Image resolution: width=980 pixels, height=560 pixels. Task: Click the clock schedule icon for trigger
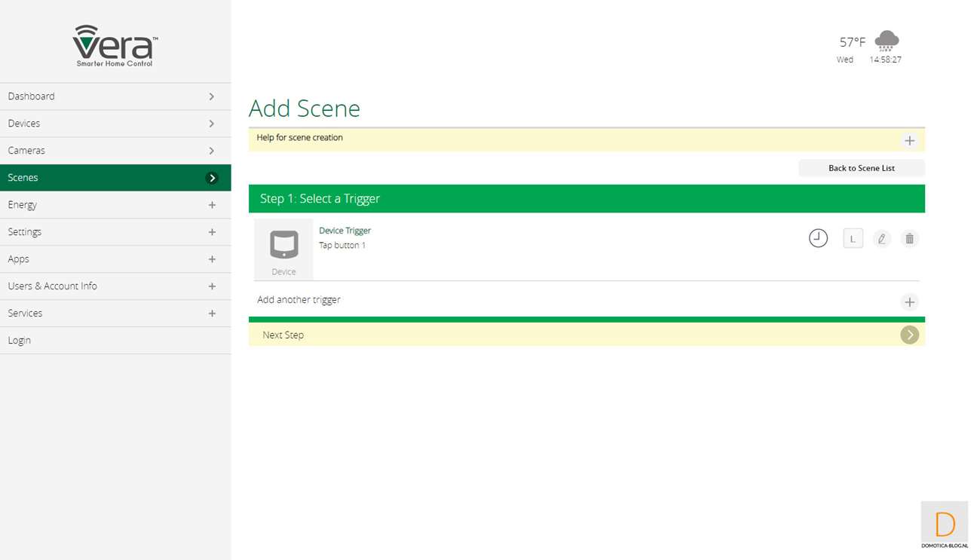[x=818, y=238]
